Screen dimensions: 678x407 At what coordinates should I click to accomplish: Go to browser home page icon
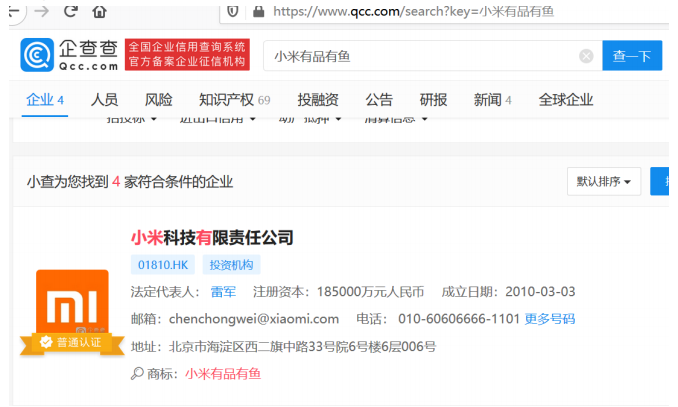(100, 12)
